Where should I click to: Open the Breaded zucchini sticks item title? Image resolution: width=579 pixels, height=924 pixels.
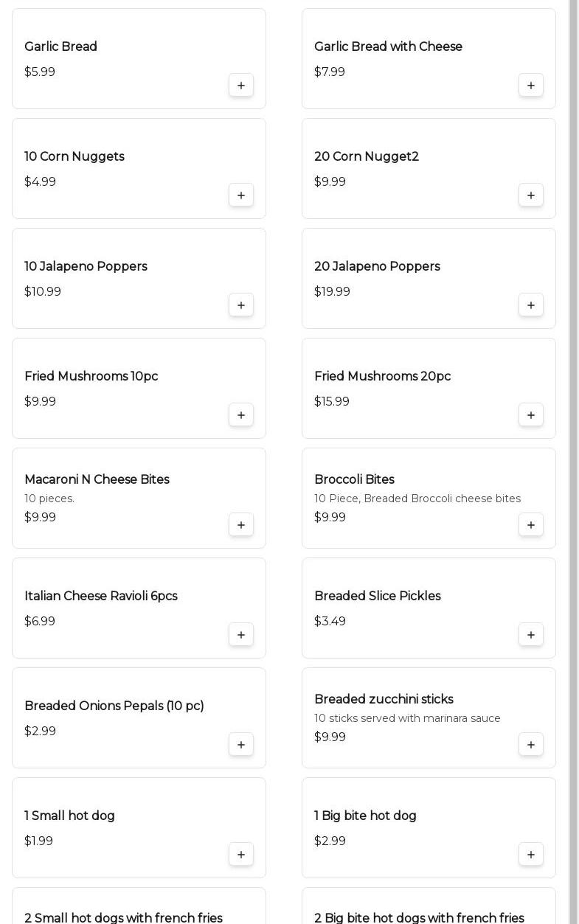tap(384, 699)
